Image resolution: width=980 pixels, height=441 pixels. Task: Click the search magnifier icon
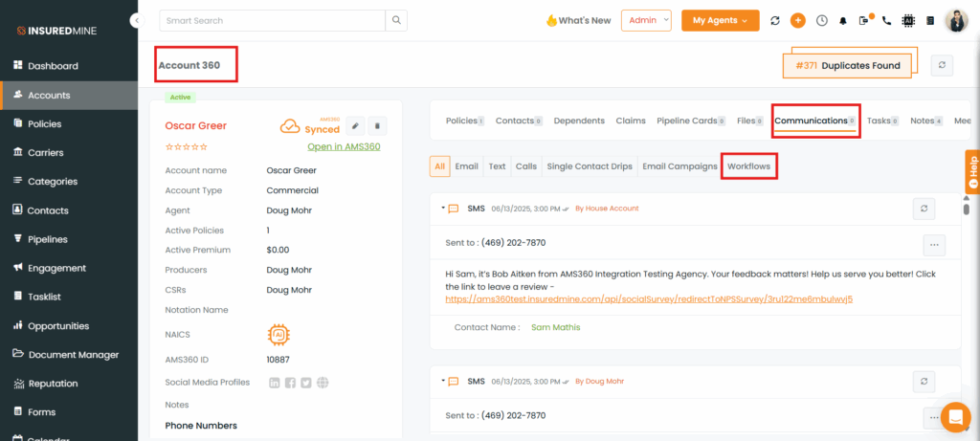[396, 21]
